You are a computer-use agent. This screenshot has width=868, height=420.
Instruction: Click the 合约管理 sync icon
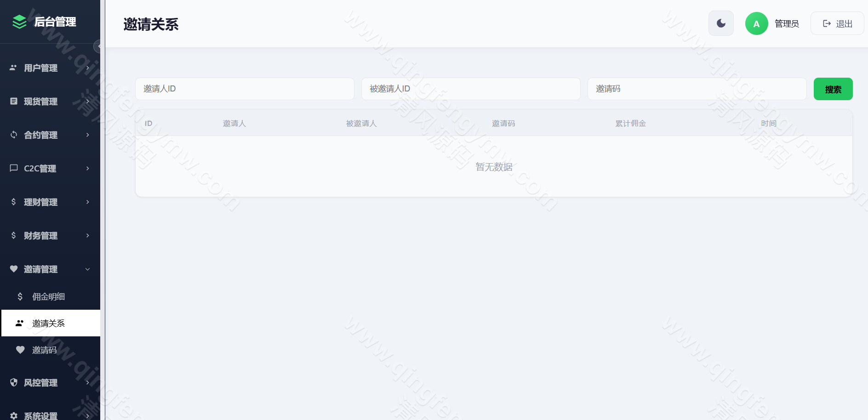pos(14,135)
